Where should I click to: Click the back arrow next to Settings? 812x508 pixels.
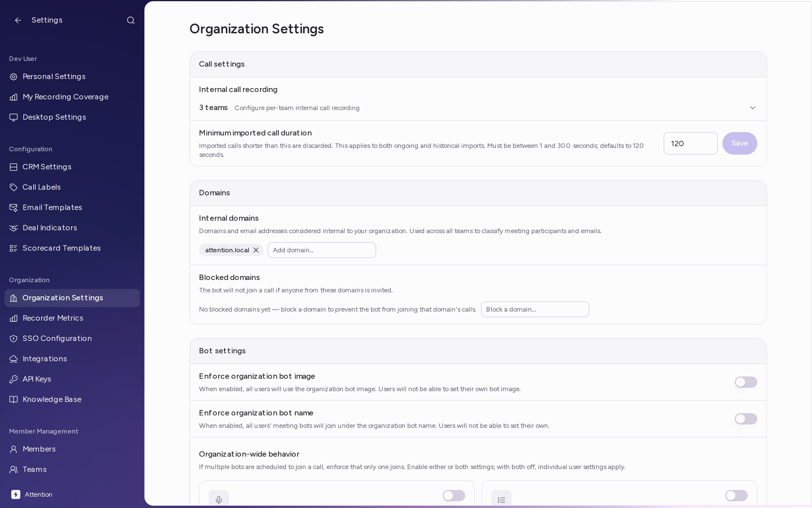pyautogui.click(x=18, y=21)
